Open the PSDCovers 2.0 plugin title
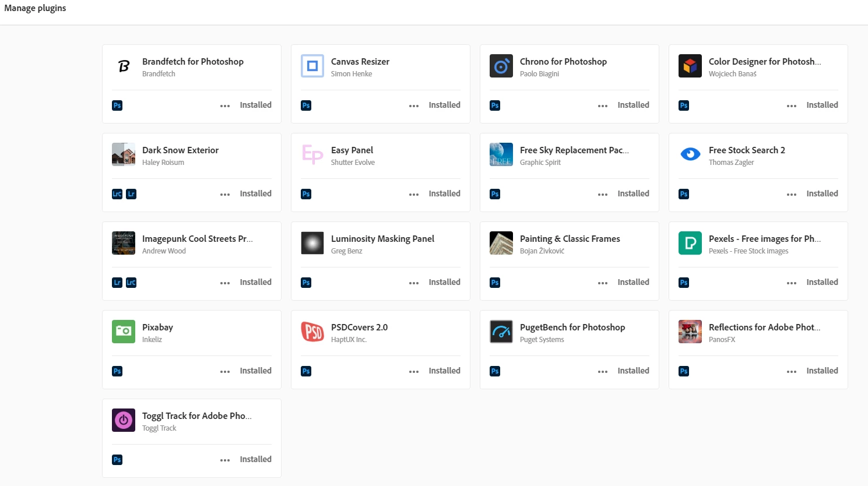Screen dimensions: 868x486 359,327
